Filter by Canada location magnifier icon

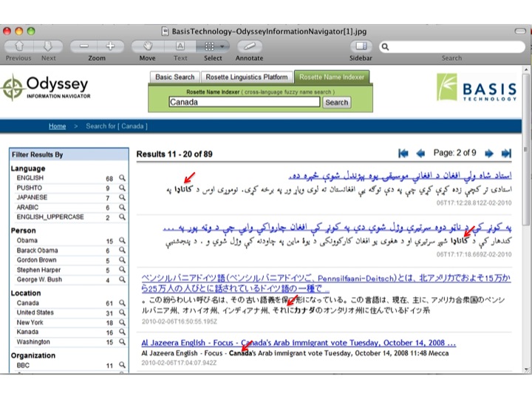point(122,303)
